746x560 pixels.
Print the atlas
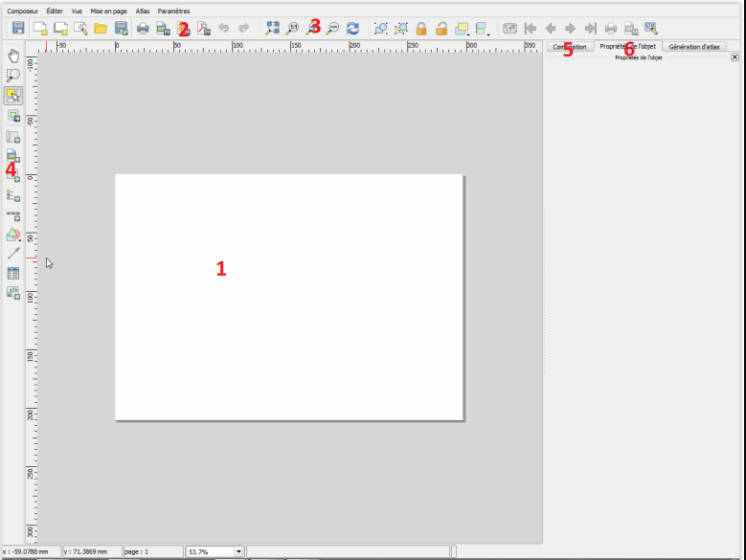pos(610,29)
